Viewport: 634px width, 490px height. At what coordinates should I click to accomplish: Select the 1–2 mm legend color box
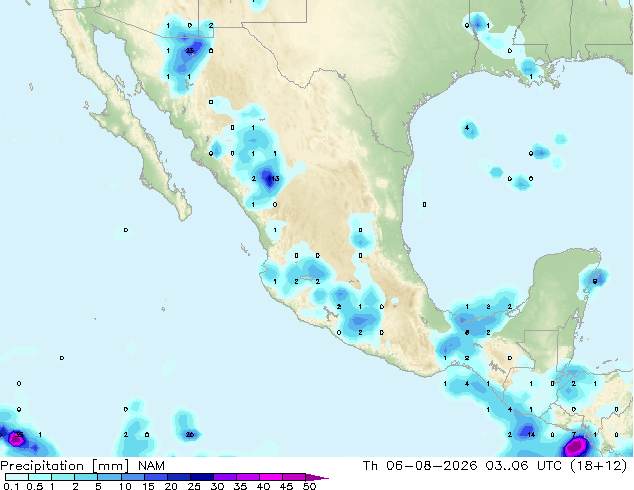click(x=63, y=477)
